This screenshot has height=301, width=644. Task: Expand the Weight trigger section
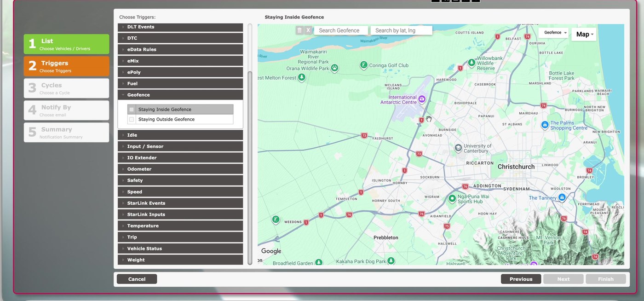point(180,260)
